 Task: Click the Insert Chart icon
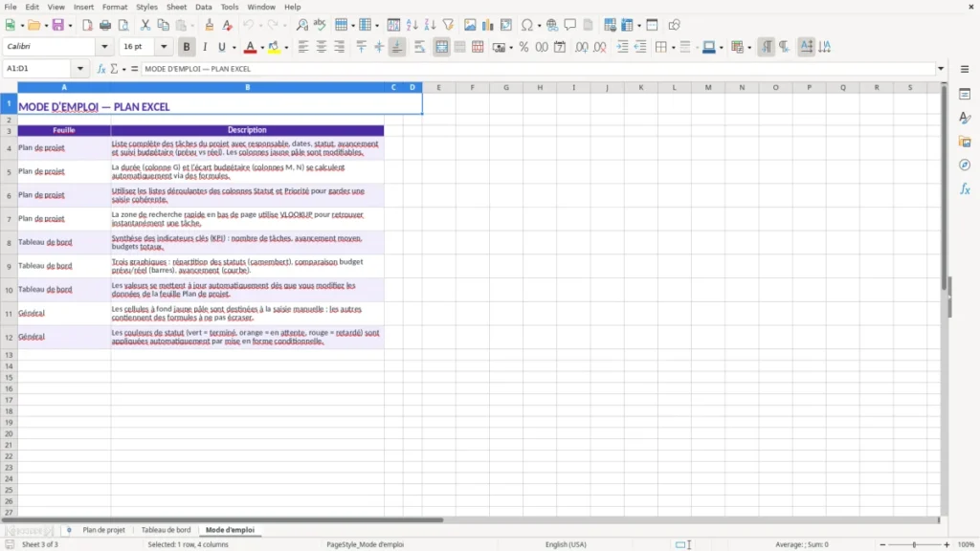(488, 25)
